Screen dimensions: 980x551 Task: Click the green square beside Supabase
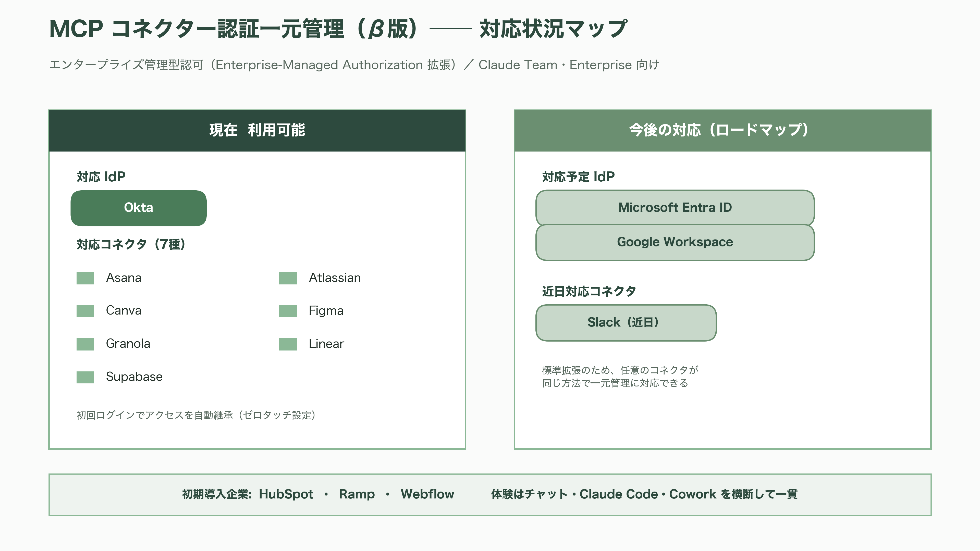click(85, 377)
